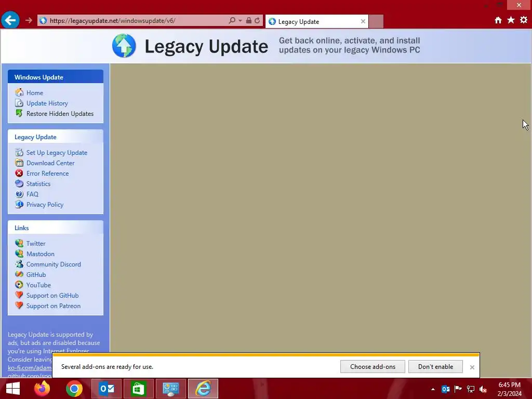Image resolution: width=532 pixels, height=399 pixels.
Task: Close the Legacy Update tab
Action: pos(363,21)
